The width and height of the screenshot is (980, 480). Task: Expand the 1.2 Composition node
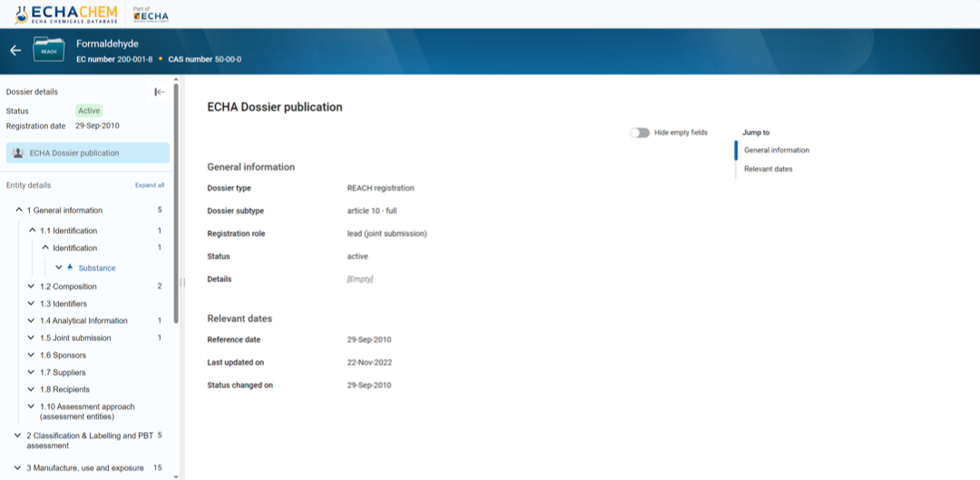pyautogui.click(x=32, y=287)
